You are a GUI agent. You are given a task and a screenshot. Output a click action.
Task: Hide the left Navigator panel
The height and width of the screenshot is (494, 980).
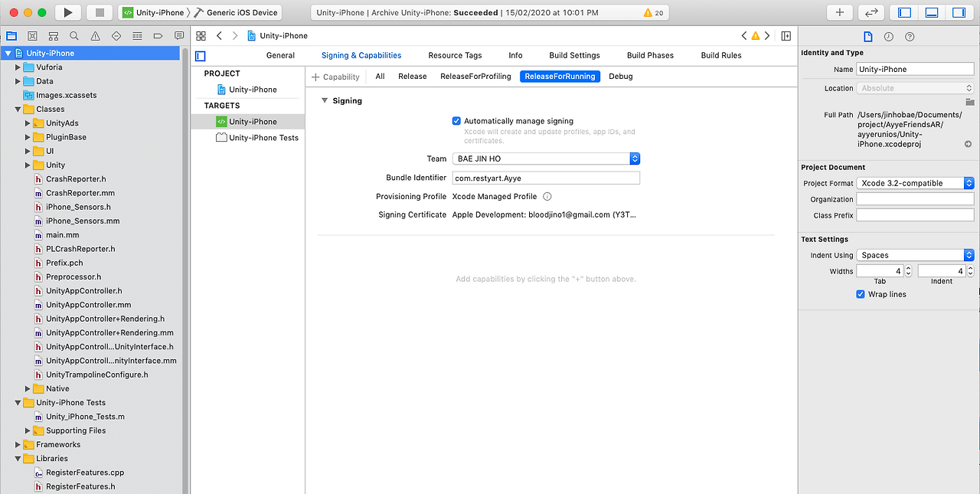point(904,12)
